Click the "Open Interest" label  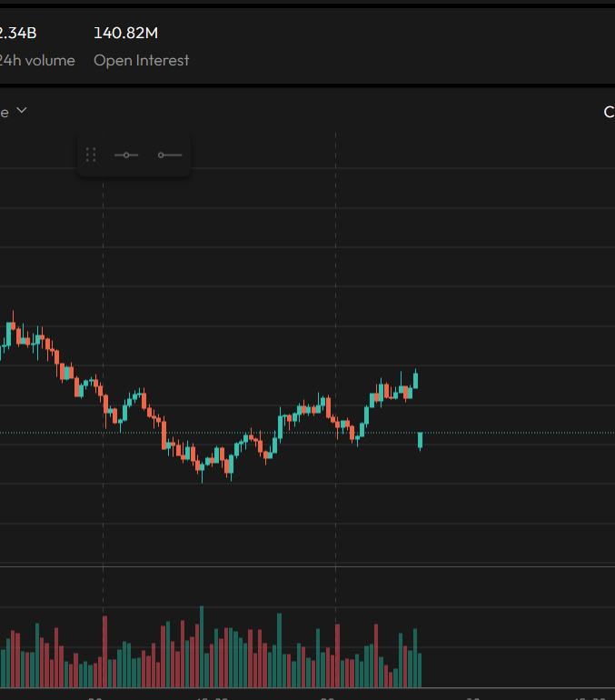pos(142,60)
